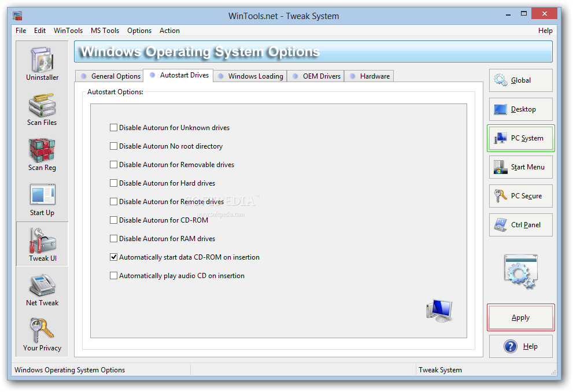
Task: Select the Autostart Drives tab
Action: click(178, 75)
